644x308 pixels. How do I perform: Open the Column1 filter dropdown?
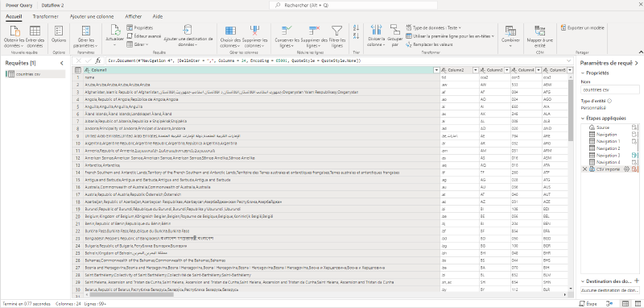[x=436, y=70]
